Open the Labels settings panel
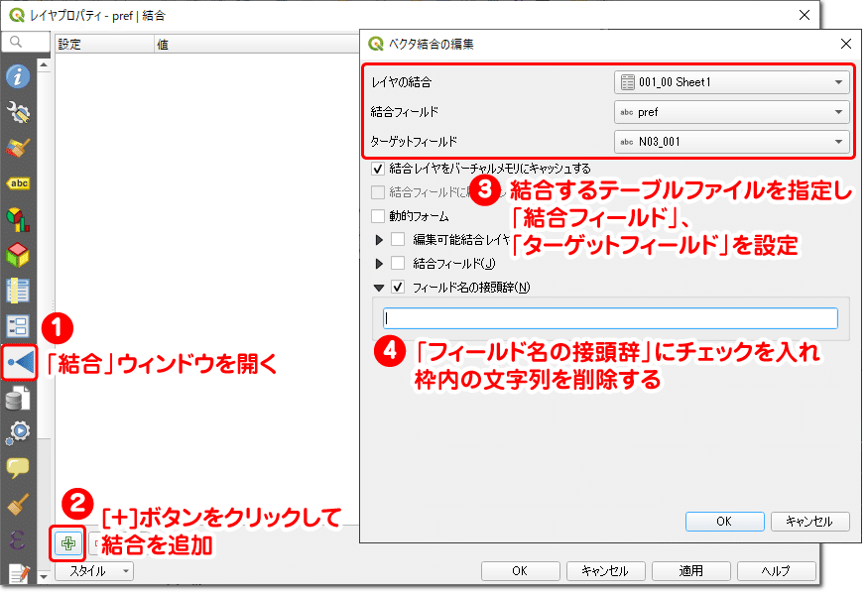The width and height of the screenshot is (868, 594). point(17,183)
